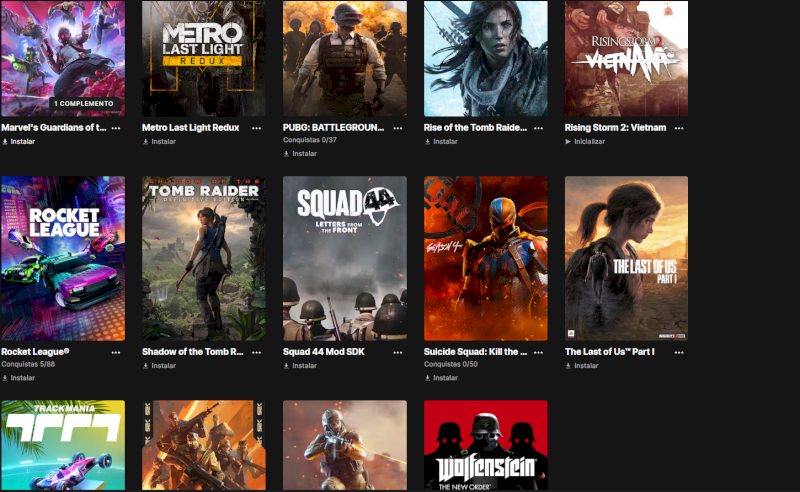Click the Shadow of the Tomb R... title
This screenshot has width=800, height=492.
(x=193, y=352)
